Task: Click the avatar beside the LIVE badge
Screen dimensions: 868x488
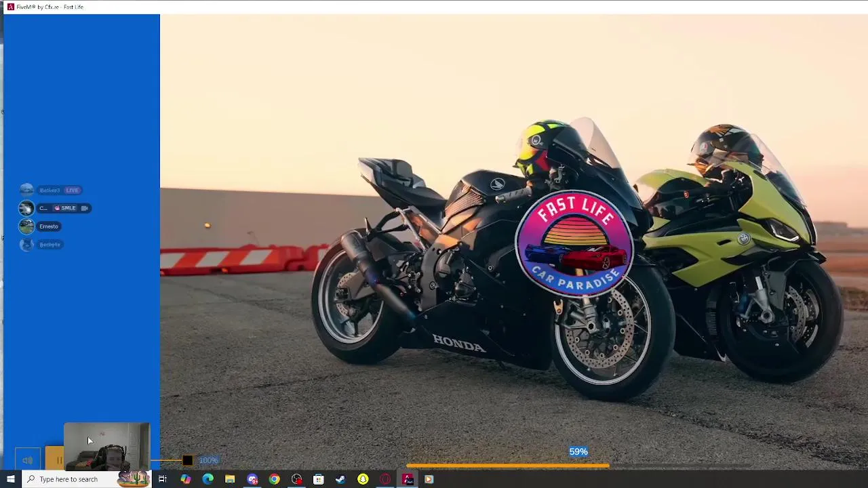Action: pos(26,190)
